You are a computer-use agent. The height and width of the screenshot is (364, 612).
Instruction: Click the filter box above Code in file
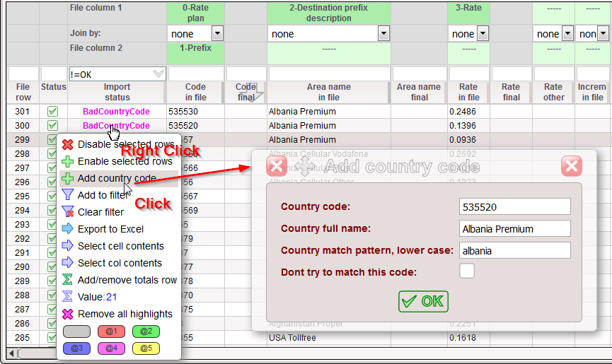[196, 74]
